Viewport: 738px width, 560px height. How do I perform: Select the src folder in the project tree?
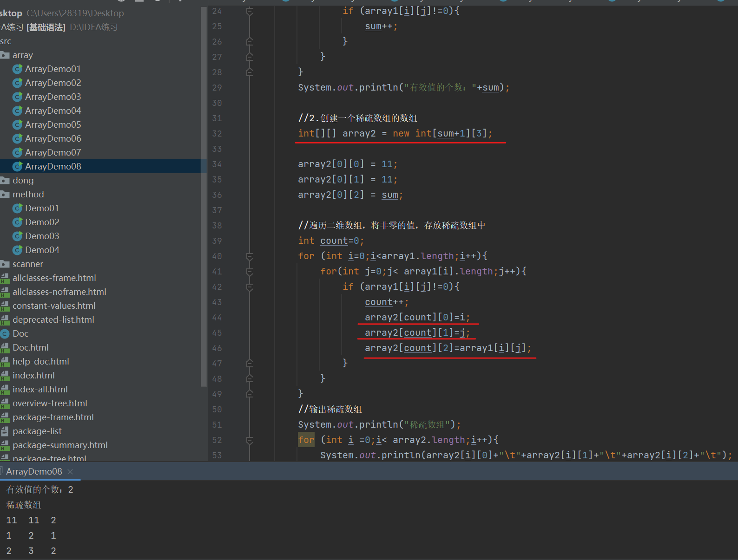pos(6,41)
